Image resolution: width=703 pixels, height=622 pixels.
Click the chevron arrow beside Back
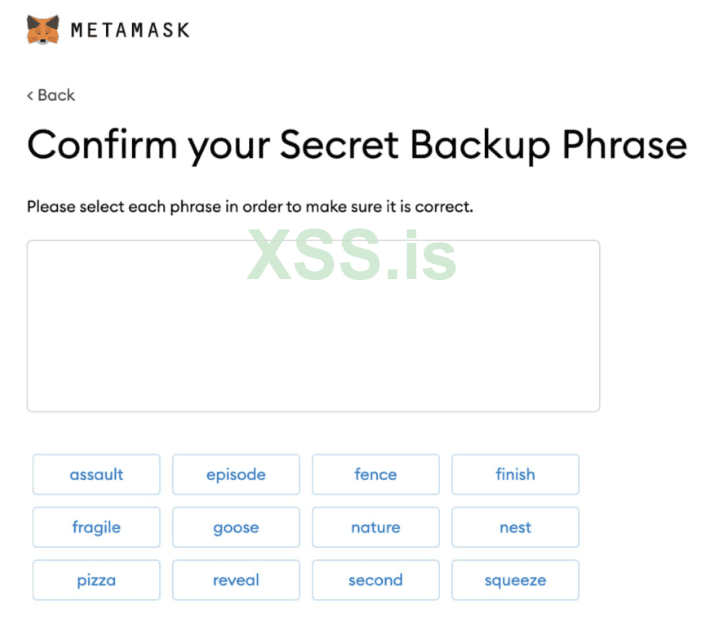pyautogui.click(x=30, y=95)
